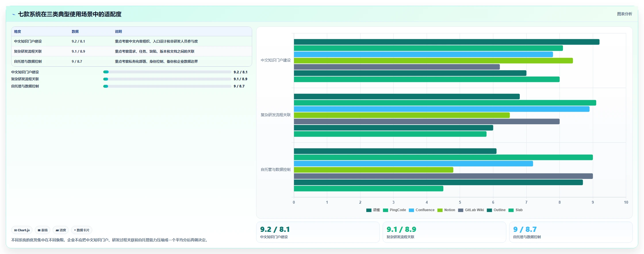Open the 9.1 / 8.9 data card
This screenshot has width=644, height=254.
pos(444,232)
